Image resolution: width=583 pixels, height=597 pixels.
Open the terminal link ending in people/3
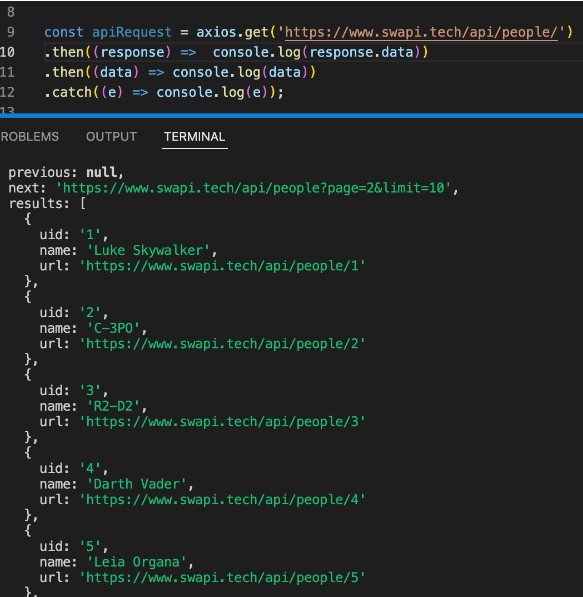pos(222,422)
